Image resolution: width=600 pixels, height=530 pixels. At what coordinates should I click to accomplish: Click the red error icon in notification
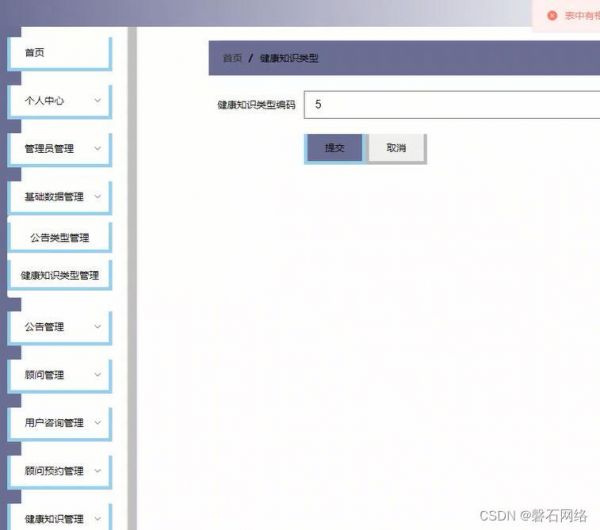pos(551,15)
